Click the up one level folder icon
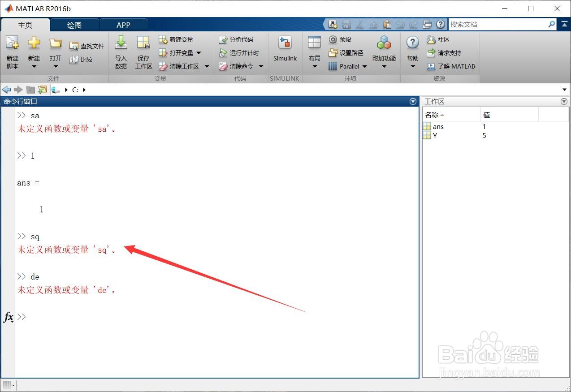The height and width of the screenshot is (392, 571). point(30,90)
